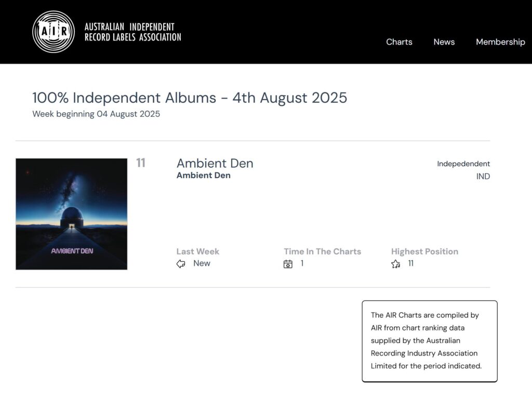Image resolution: width=532 pixels, height=397 pixels.
Task: Click the Last Week arrow icon
Action: pyautogui.click(x=181, y=264)
